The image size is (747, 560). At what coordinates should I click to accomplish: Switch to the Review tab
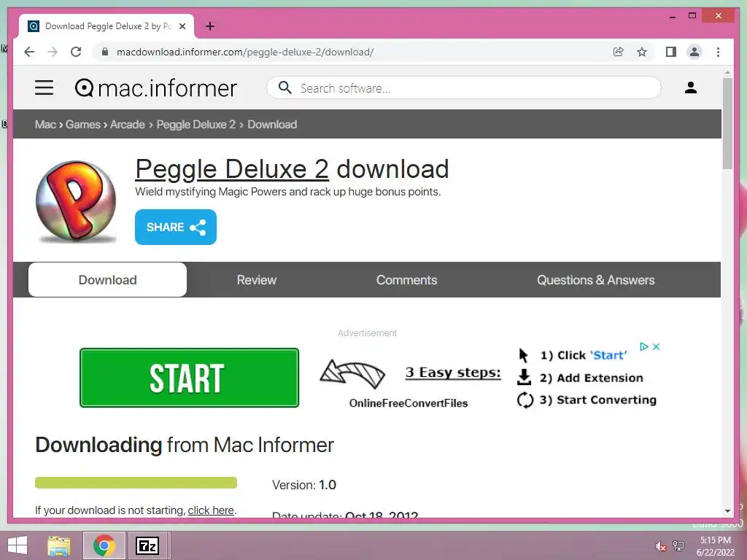coord(256,280)
